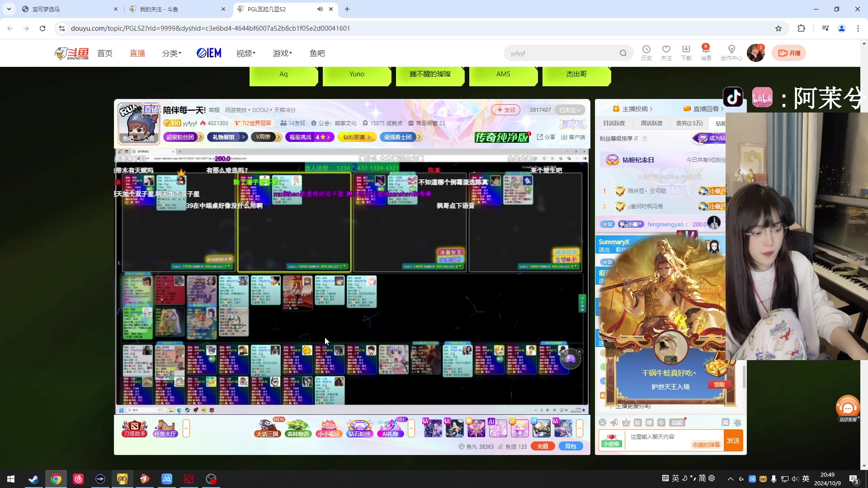Click the 下载 download icon
The image size is (868, 488).
686,52
